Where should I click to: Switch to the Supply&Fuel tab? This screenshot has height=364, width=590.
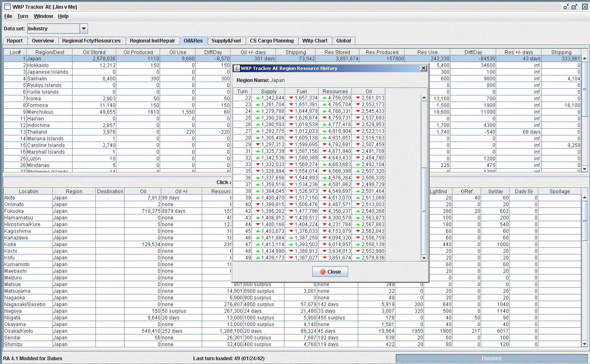[226, 41]
